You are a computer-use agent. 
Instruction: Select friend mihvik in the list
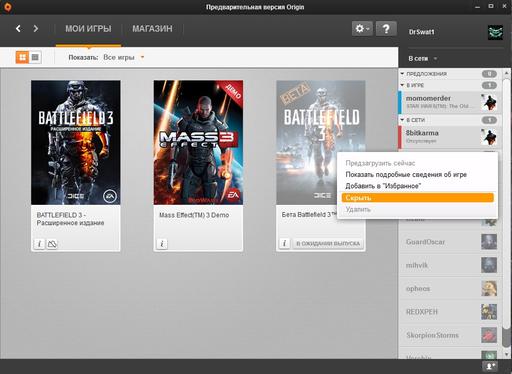coord(449,265)
